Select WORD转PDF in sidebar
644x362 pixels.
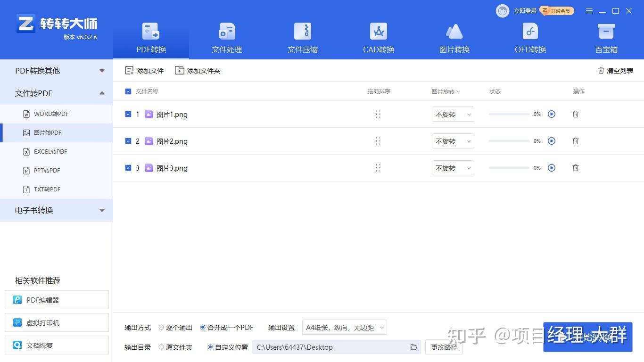point(57,114)
